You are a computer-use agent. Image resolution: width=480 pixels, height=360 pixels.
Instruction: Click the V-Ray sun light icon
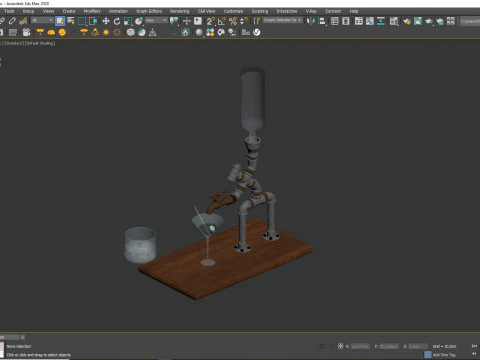click(x=106, y=32)
